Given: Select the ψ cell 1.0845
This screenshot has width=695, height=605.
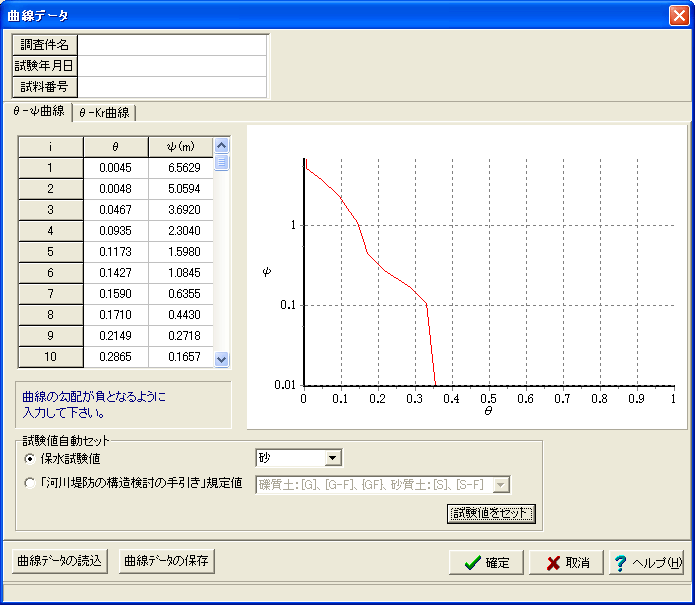Looking at the screenshot, I should (181, 273).
